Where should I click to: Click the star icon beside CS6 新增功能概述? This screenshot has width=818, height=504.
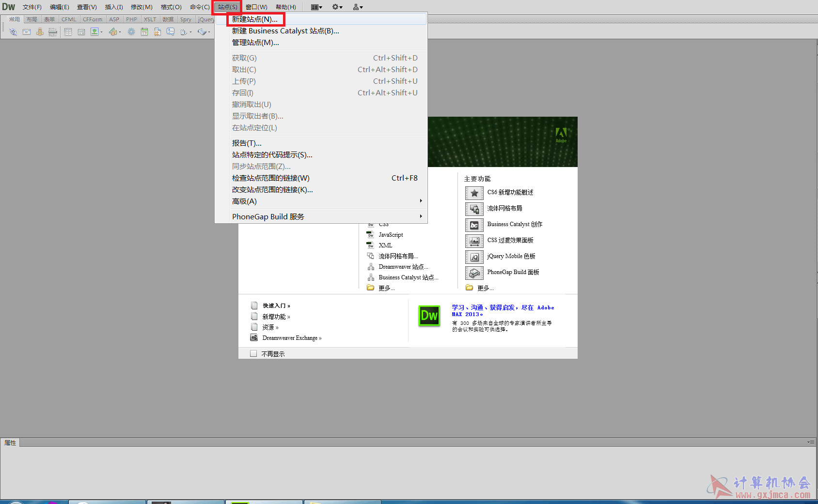474,193
